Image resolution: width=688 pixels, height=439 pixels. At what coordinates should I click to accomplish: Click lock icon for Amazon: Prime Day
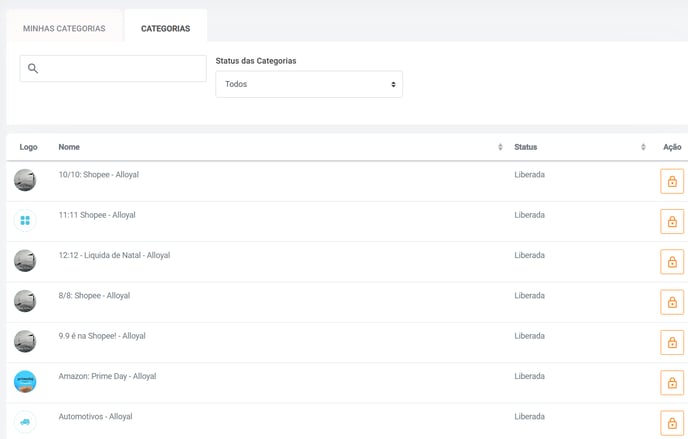(x=672, y=383)
